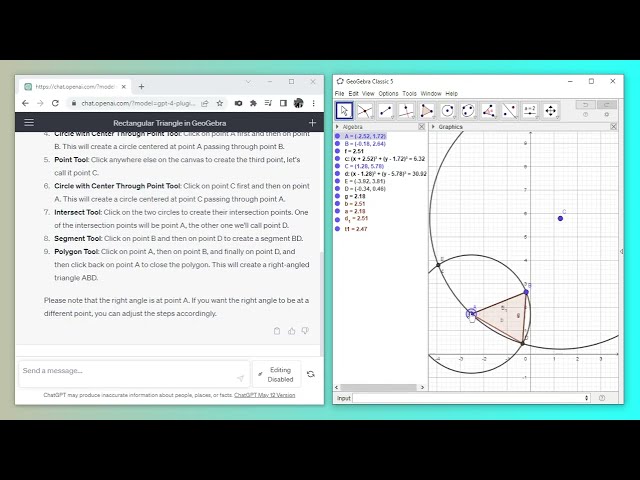Click the Redo button in GeoGebra

pos(607,105)
